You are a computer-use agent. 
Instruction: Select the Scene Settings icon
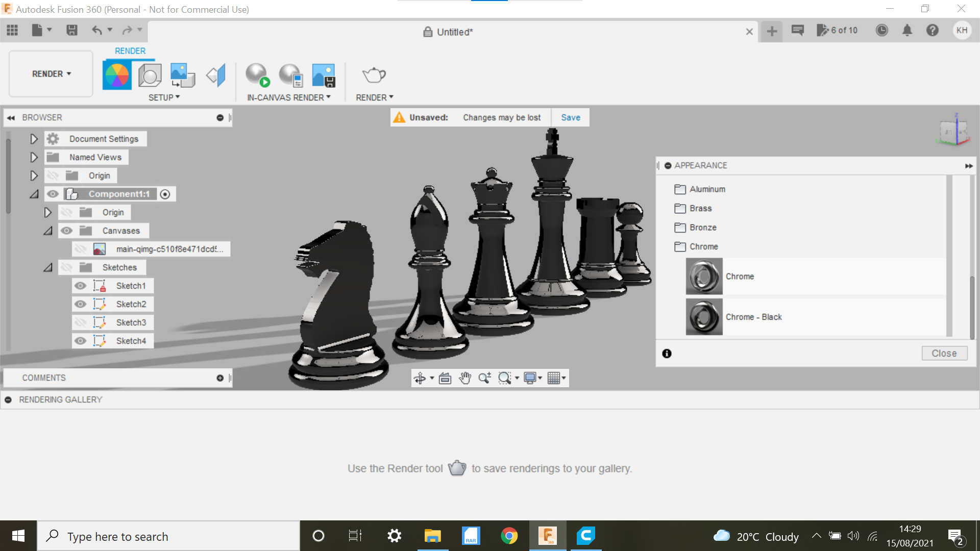[150, 74]
